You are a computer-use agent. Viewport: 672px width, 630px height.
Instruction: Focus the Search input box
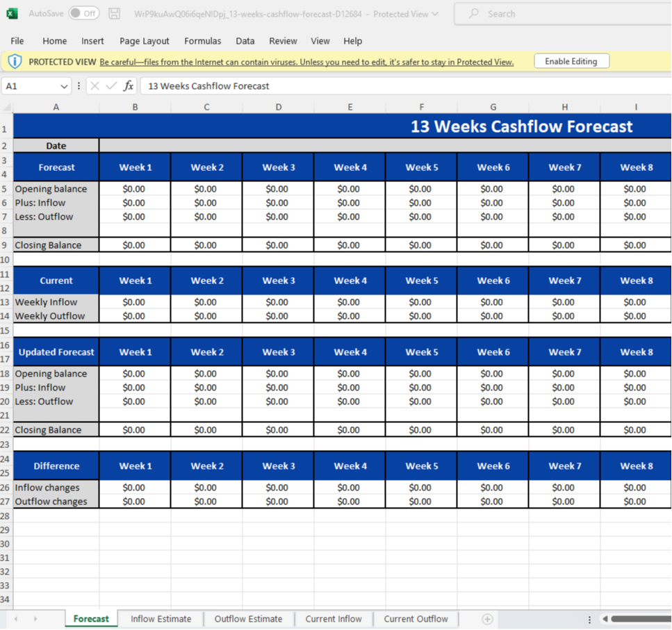(563, 14)
